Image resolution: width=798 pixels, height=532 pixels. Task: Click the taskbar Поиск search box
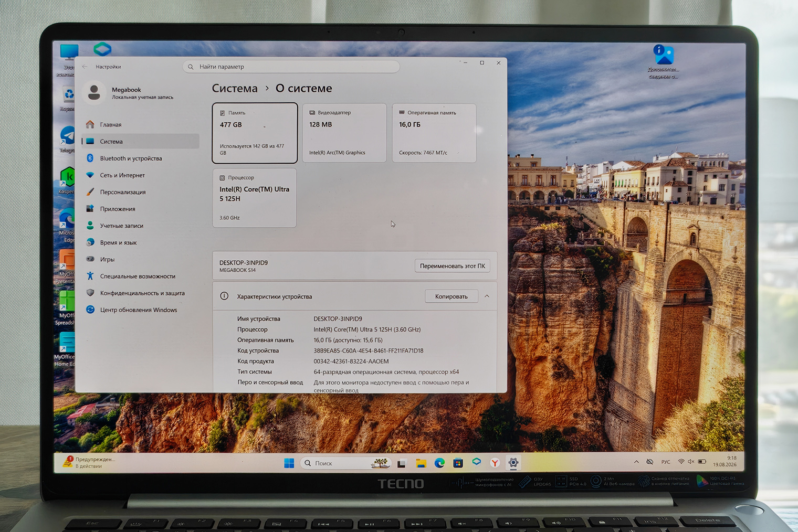pos(346,463)
